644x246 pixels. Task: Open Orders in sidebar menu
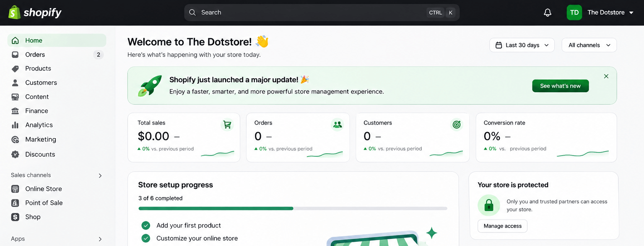point(57,54)
